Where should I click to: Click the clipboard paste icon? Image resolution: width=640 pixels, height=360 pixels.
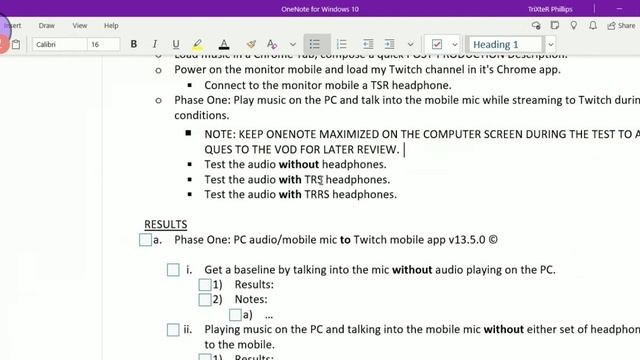click(x=16, y=44)
